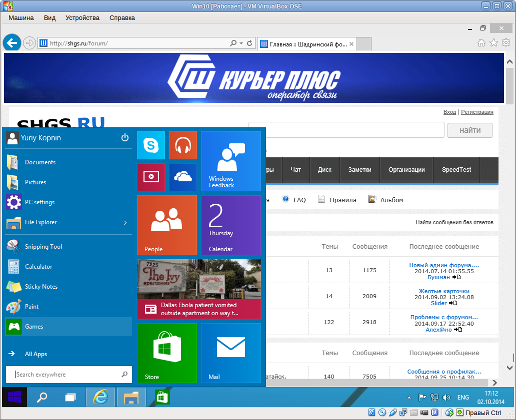Screen dimensions: 516x420
Task: Open Task View on taskbar
Action: coord(70,398)
